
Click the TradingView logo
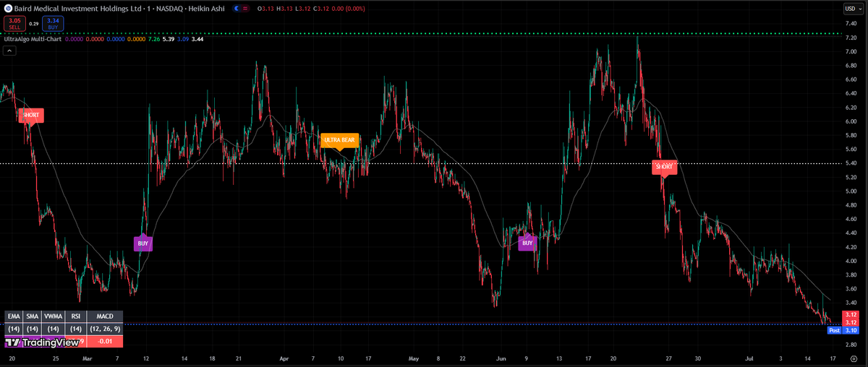[x=42, y=342]
